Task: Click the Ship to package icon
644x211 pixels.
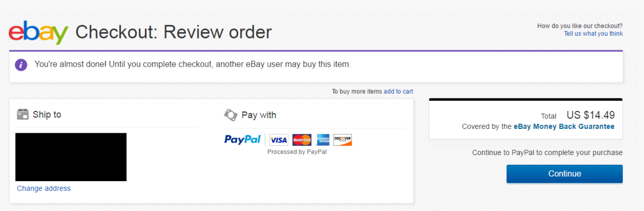Action: point(23,114)
